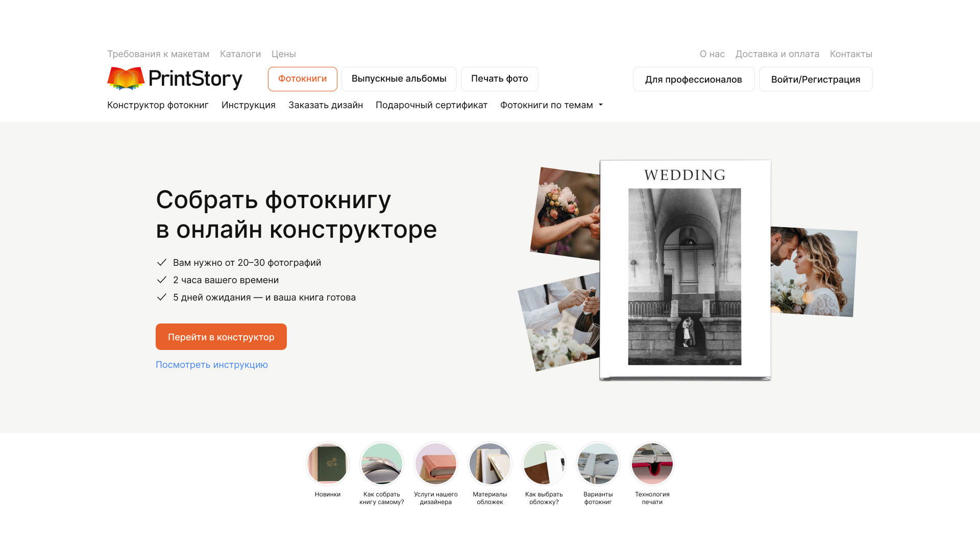Image resolution: width=980 pixels, height=551 pixels.
Task: Expand the Фотокниги по темам dropdown
Action: point(551,105)
